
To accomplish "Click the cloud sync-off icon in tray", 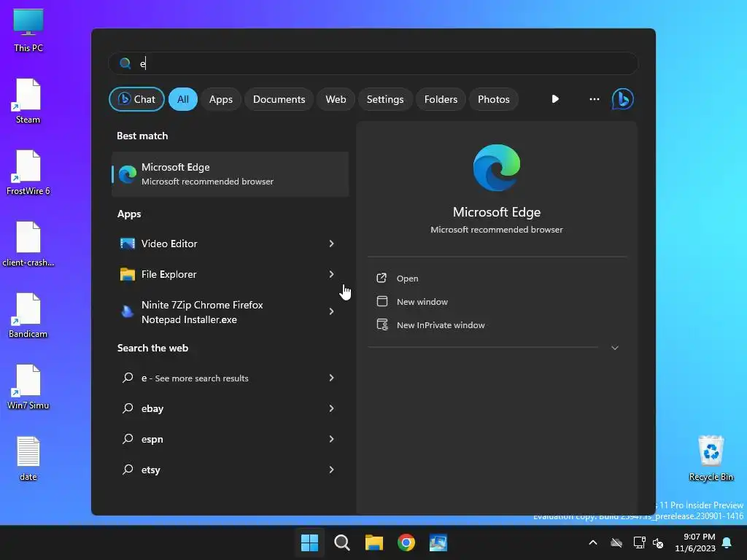I will [616, 542].
